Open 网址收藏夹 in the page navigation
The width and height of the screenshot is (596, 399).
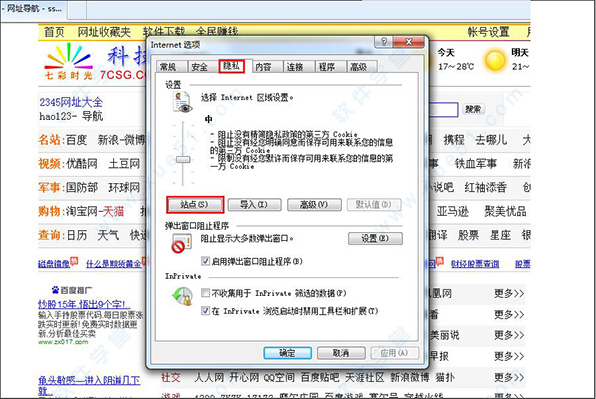pyautogui.click(x=104, y=32)
